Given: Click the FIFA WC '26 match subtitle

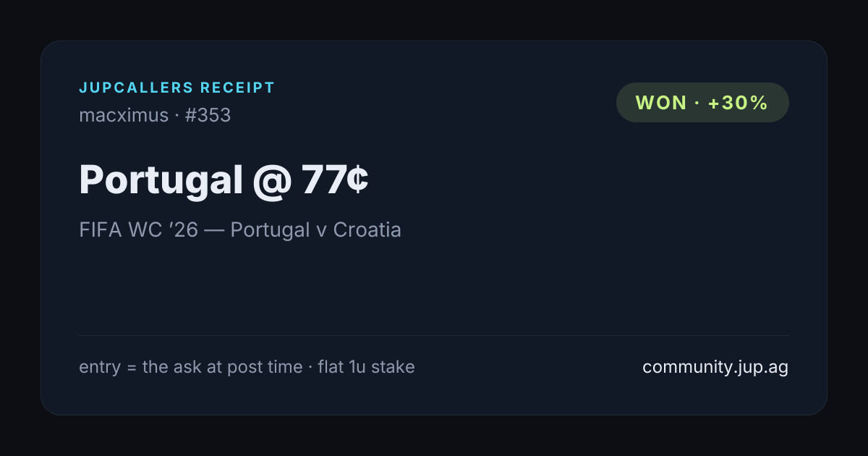Looking at the screenshot, I should (240, 230).
